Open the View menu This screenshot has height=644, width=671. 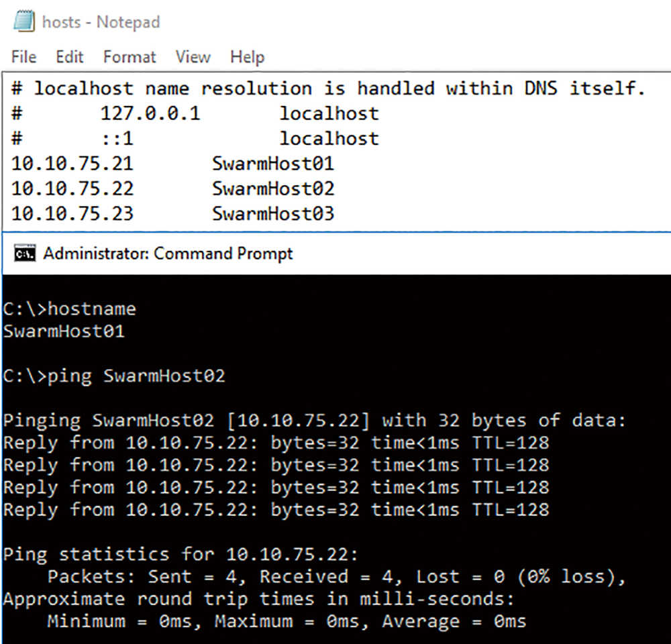193,57
